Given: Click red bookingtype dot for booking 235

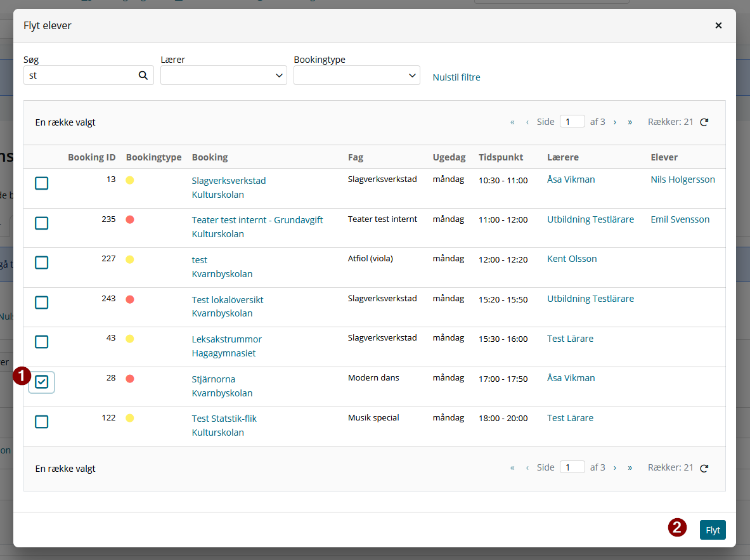Looking at the screenshot, I should click(129, 219).
